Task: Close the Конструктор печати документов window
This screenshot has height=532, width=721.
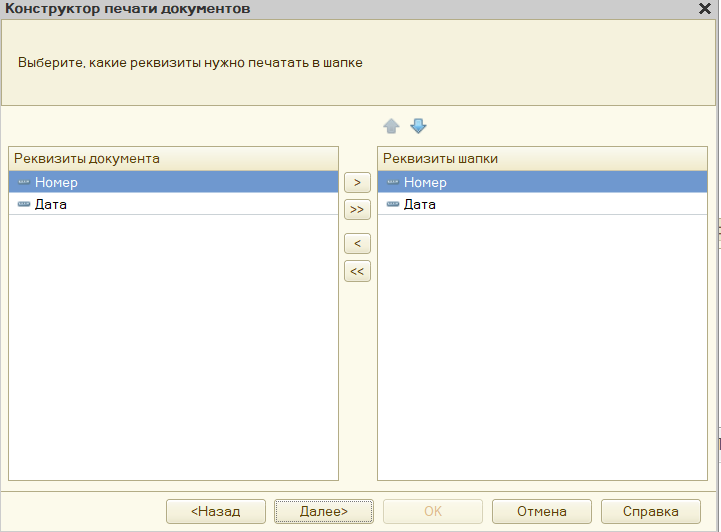Action: [x=705, y=9]
